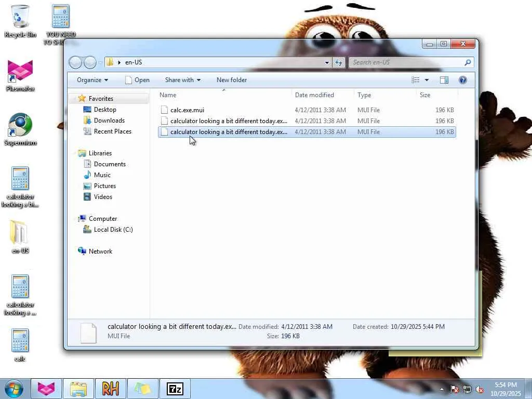Open Explorer Help question mark
This screenshot has height=399, width=532.
pos(463,80)
